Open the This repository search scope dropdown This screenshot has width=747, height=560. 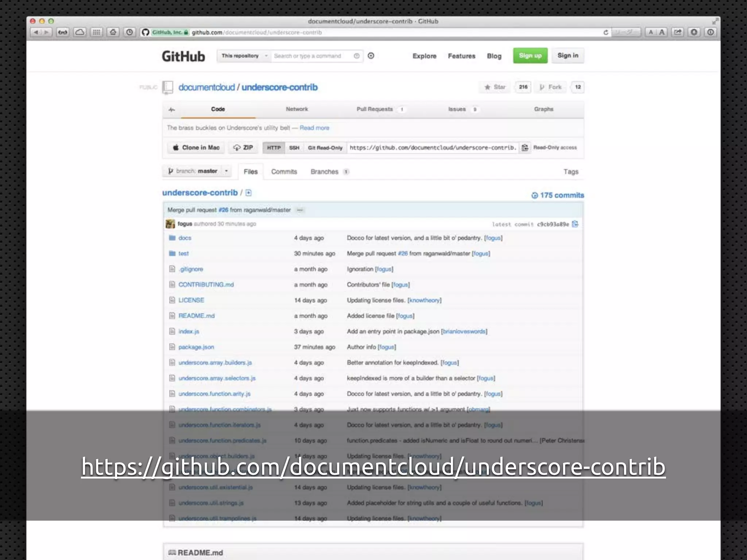[x=244, y=56]
